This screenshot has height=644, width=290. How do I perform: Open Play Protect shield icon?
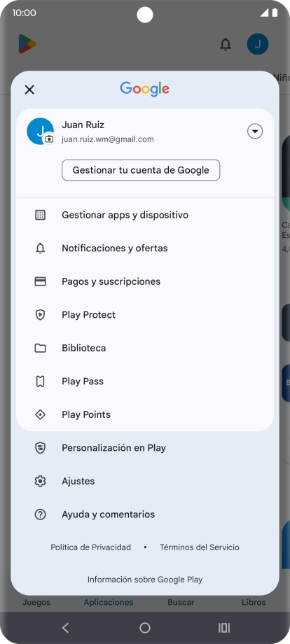coord(40,314)
